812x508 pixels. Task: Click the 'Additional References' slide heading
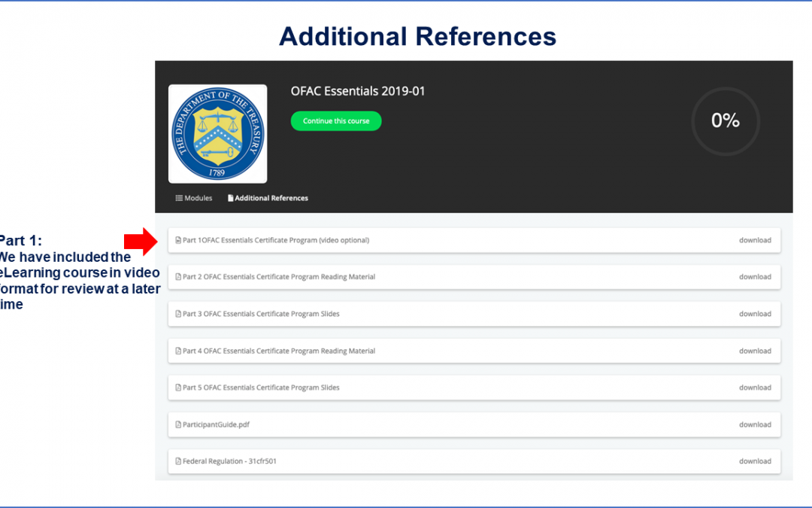[417, 36]
